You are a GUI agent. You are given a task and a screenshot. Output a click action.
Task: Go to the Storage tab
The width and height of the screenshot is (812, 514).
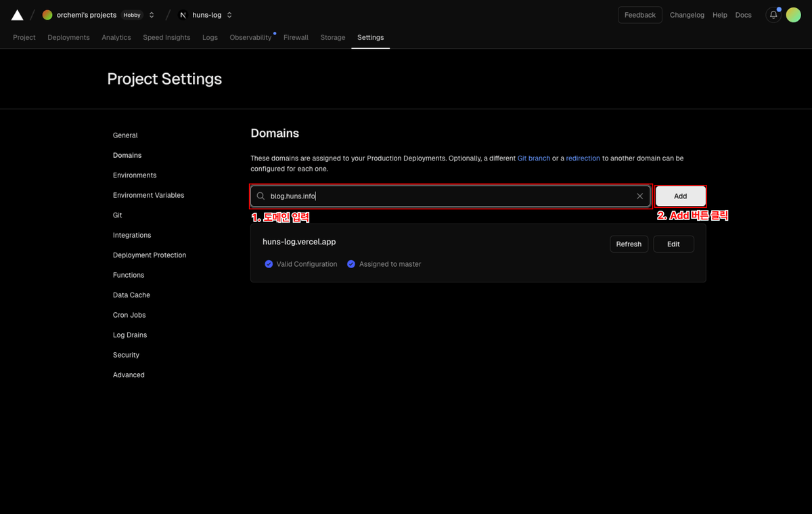tap(333, 37)
